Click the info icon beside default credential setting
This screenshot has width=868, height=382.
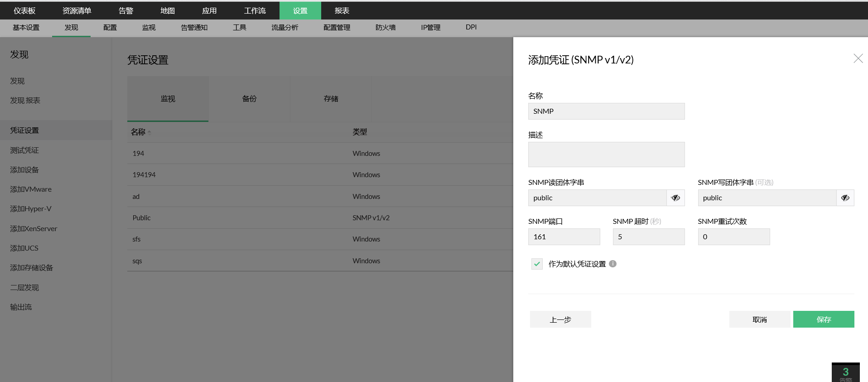click(612, 264)
